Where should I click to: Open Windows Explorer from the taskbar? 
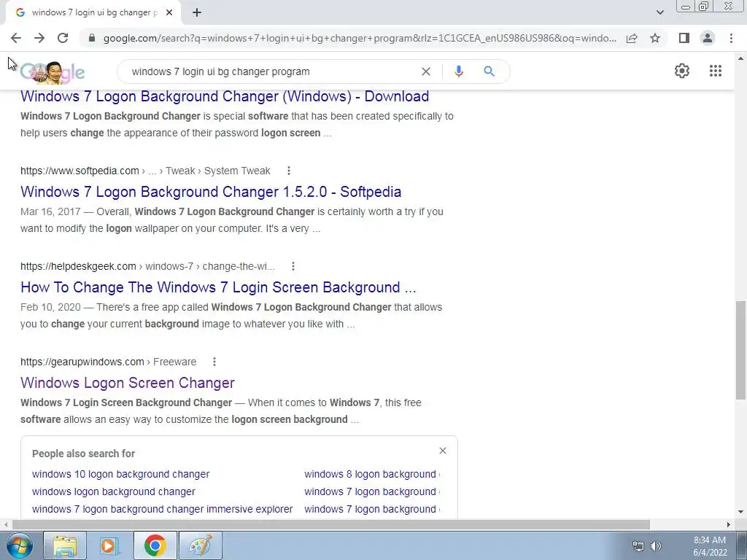point(65,545)
